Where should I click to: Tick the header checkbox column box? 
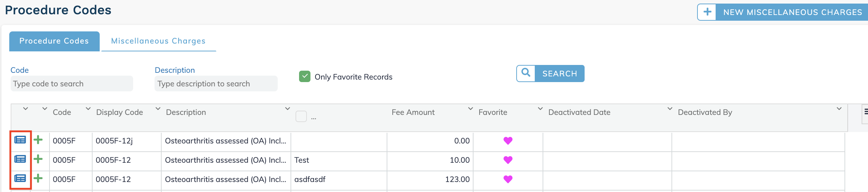[301, 116]
